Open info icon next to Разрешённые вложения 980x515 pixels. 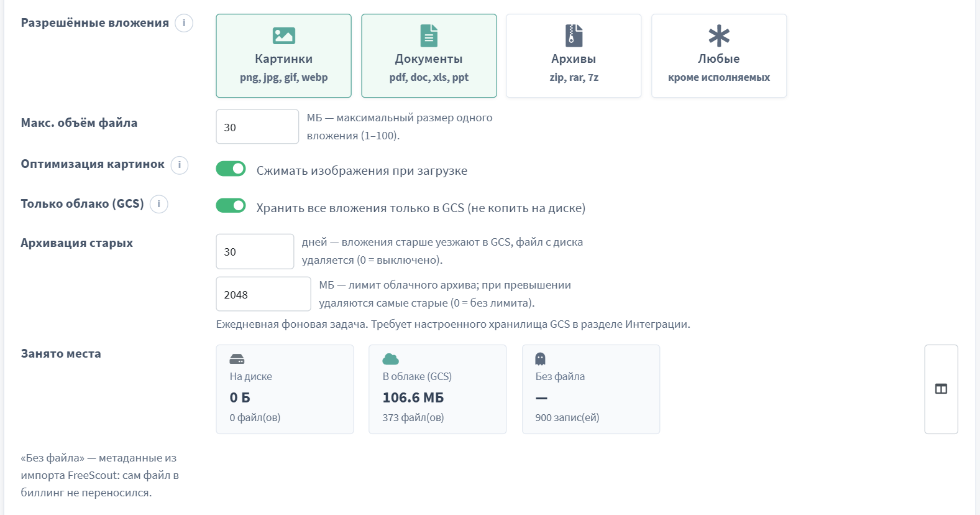click(x=184, y=23)
